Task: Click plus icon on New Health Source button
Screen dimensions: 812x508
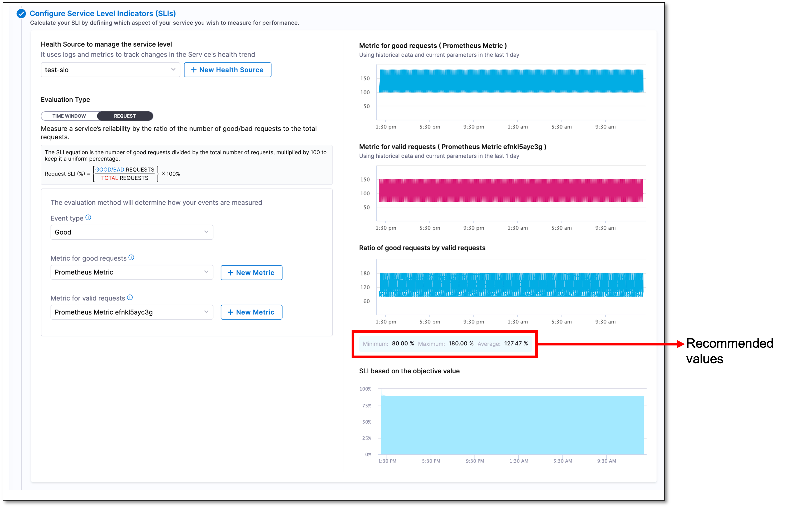Action: [x=194, y=70]
